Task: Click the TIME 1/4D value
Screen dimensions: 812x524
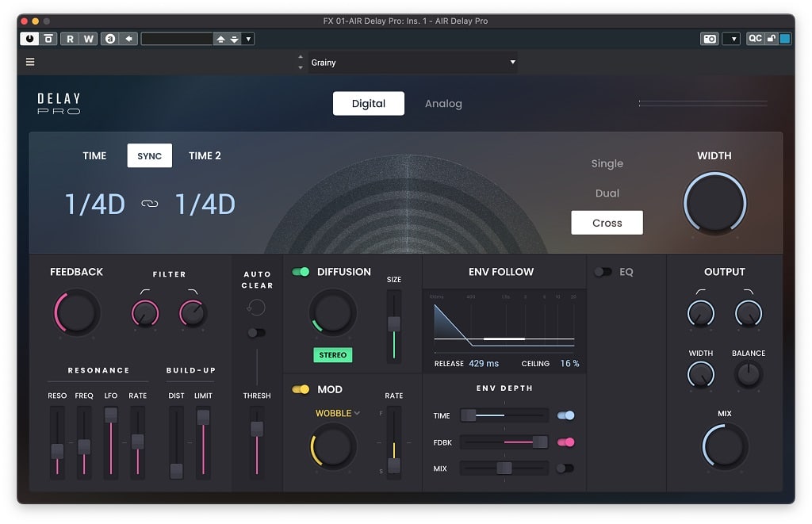Action: [95, 204]
